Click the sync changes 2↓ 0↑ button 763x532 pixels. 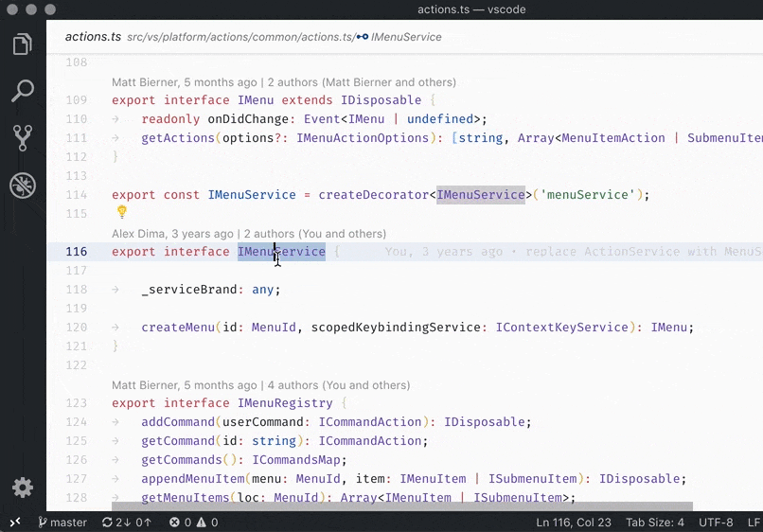coord(127,522)
